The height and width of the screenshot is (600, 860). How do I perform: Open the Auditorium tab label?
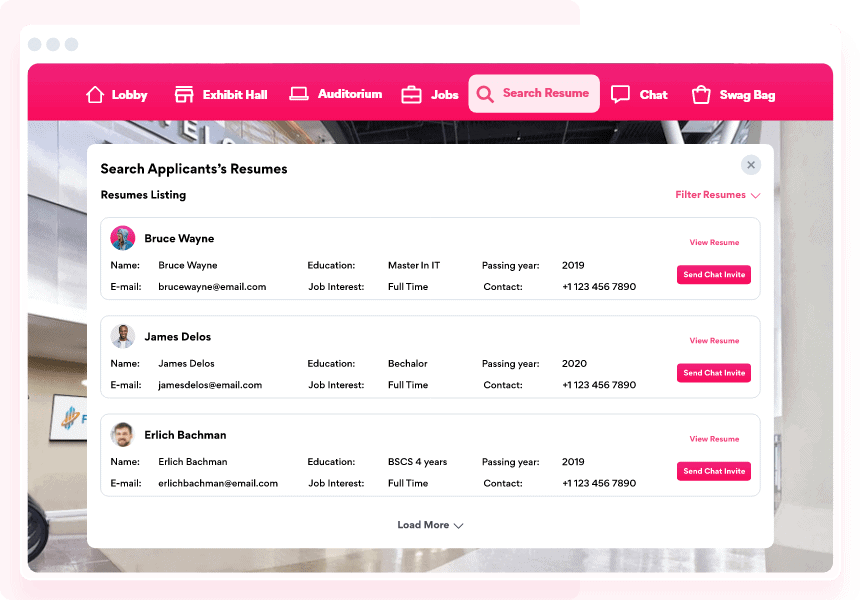click(x=350, y=94)
